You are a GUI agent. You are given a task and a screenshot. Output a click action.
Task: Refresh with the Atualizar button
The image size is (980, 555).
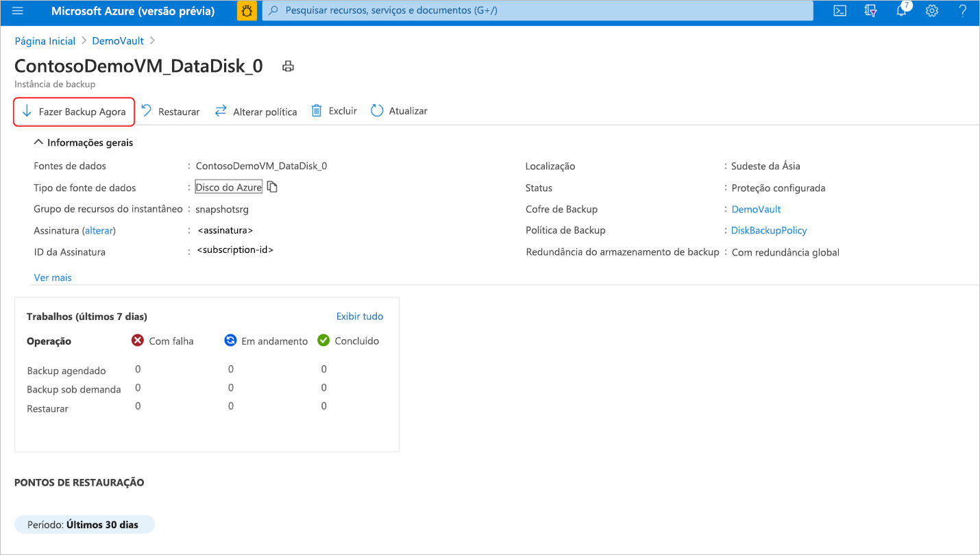point(399,111)
